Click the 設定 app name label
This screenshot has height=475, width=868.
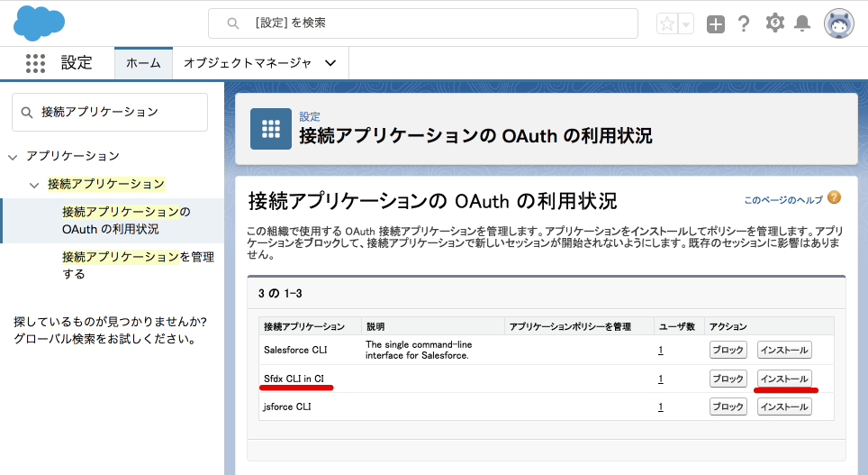tap(77, 62)
